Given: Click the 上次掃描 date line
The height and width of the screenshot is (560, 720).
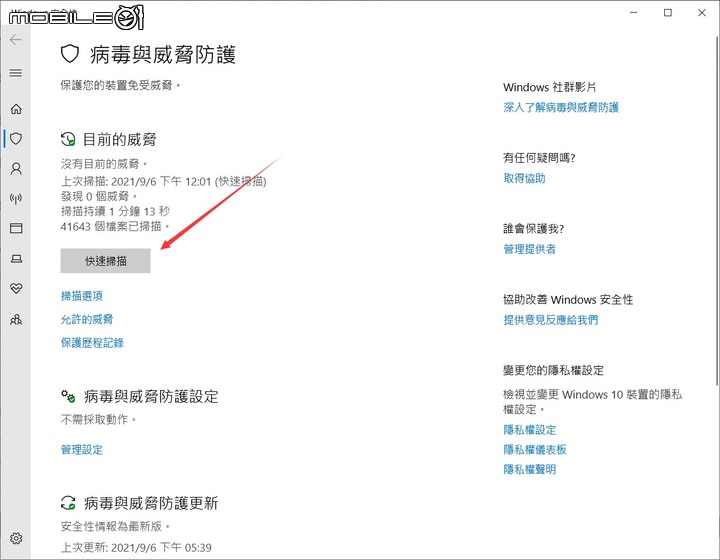Looking at the screenshot, I should click(163, 182).
